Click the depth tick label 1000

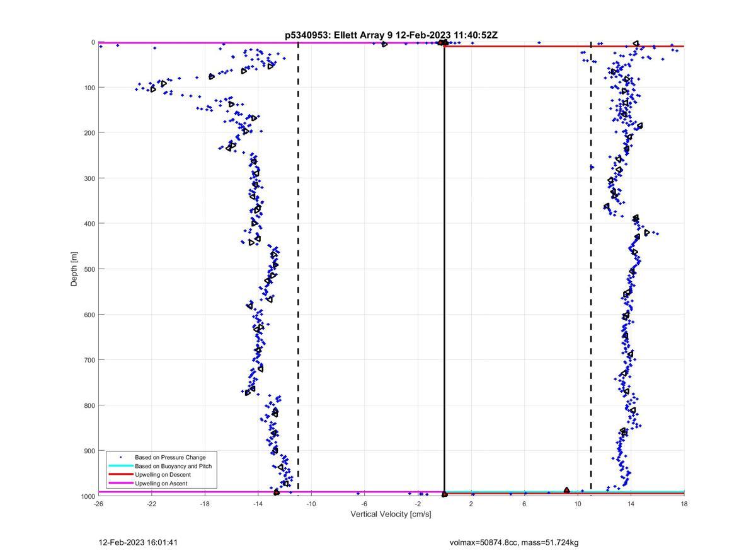click(x=88, y=496)
